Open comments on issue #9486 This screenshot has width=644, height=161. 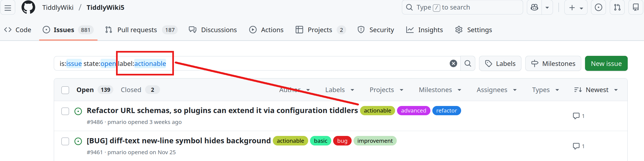579,116
